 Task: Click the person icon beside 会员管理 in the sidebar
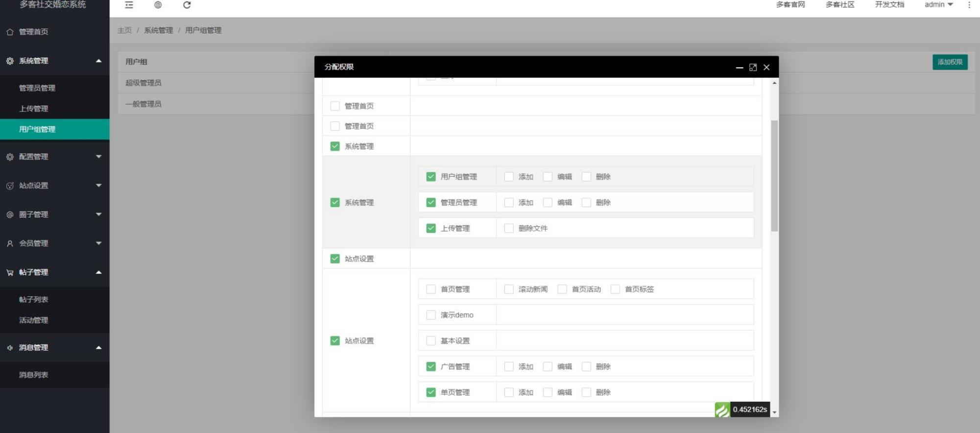pos(10,243)
